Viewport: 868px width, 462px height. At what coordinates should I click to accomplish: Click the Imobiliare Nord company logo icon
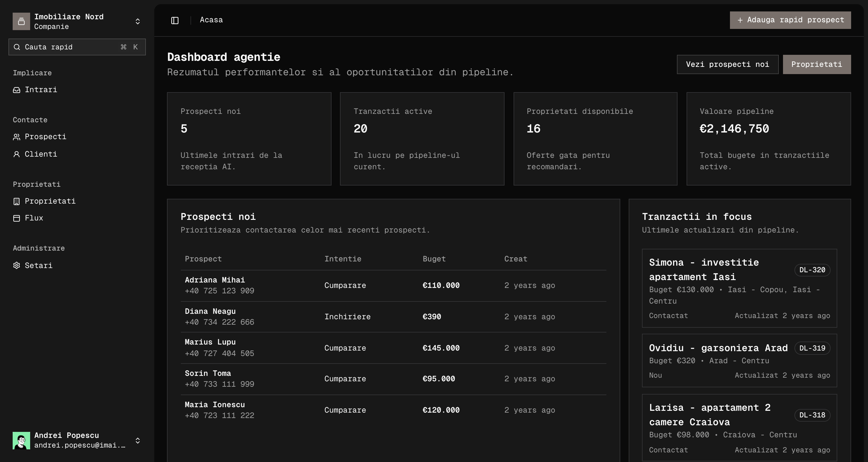click(x=21, y=21)
